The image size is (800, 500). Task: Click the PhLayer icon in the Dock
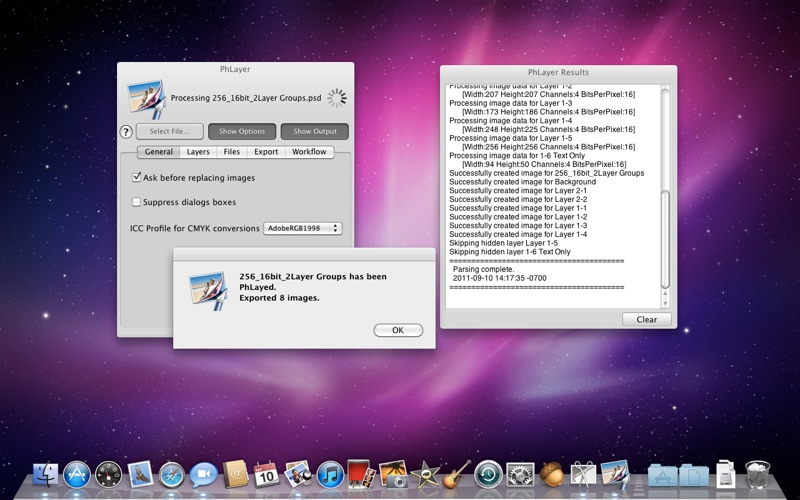point(615,473)
